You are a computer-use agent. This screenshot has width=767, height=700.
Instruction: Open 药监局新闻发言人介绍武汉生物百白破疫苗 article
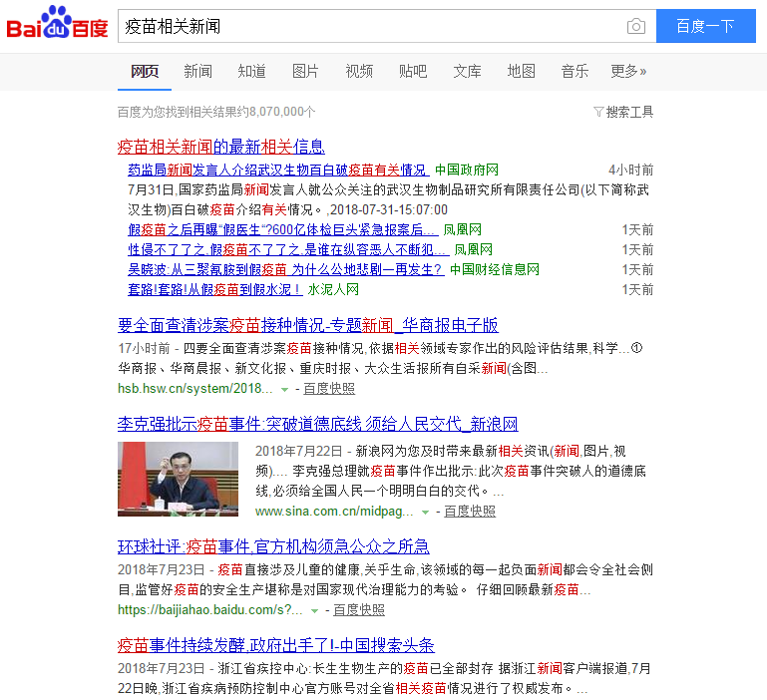pyautogui.click(x=277, y=171)
